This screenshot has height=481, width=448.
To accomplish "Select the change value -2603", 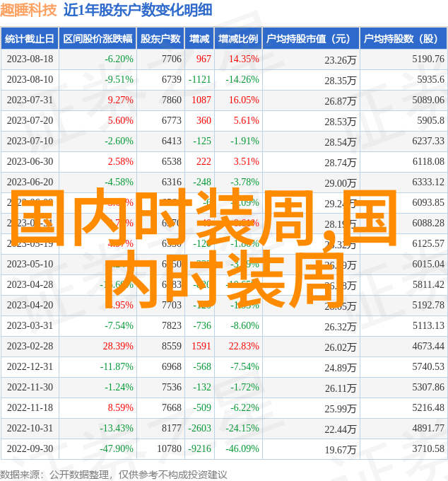I will 200,428.
